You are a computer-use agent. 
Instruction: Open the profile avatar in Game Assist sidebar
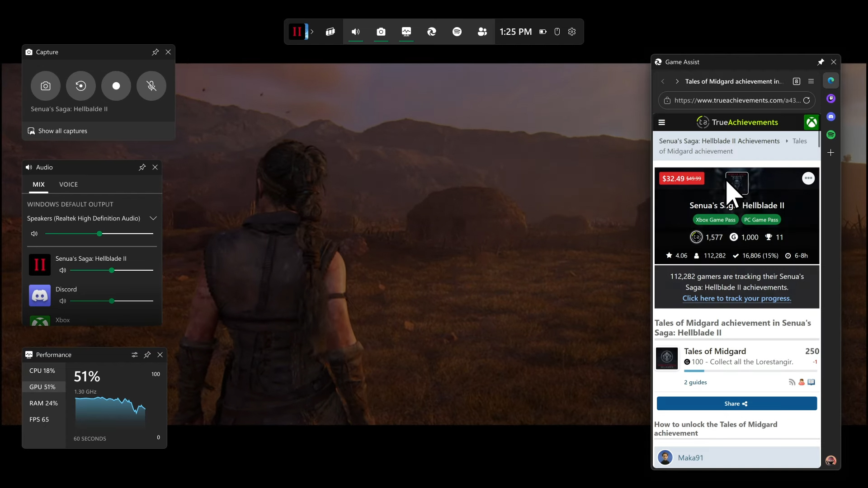(x=831, y=460)
